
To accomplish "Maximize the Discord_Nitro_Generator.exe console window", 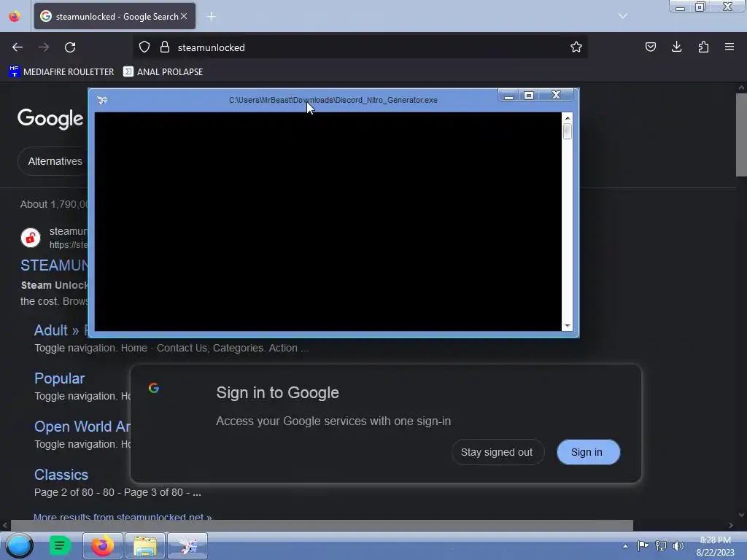I will coord(528,96).
